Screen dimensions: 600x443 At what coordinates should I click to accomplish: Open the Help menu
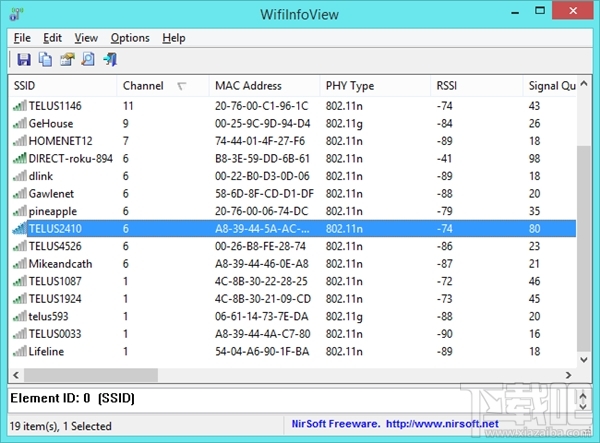click(174, 38)
